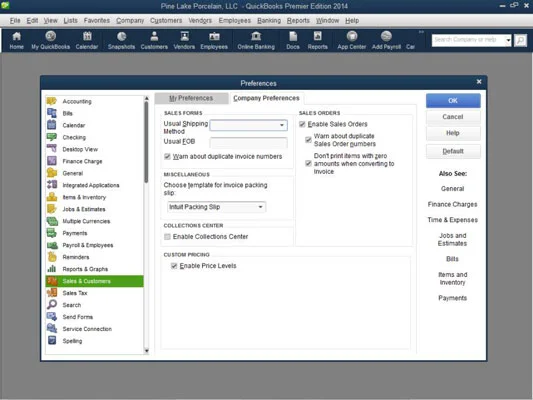
Task: Select Items & Inventory preferences category
Action: (94, 197)
